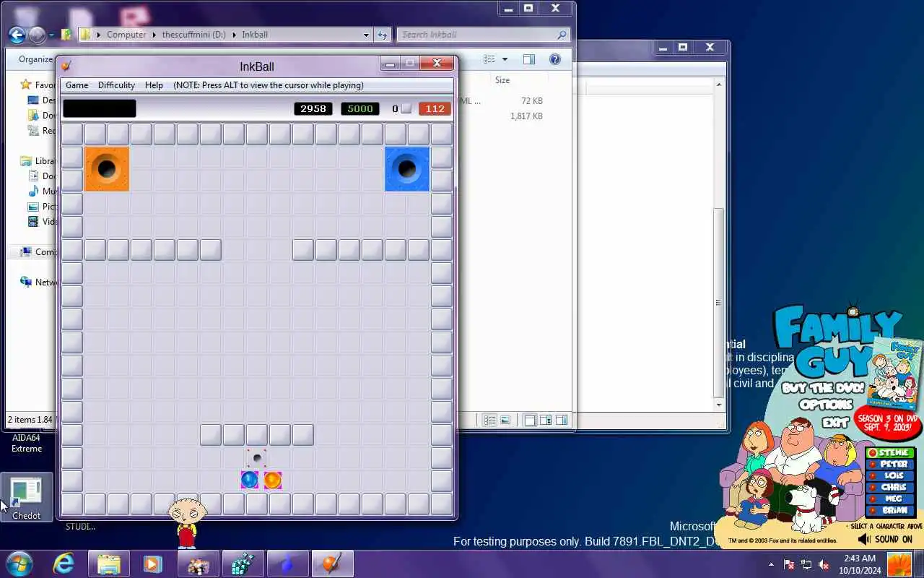Select MEG character option
Image resolution: width=924 pixels, height=578 pixels.
(889, 499)
